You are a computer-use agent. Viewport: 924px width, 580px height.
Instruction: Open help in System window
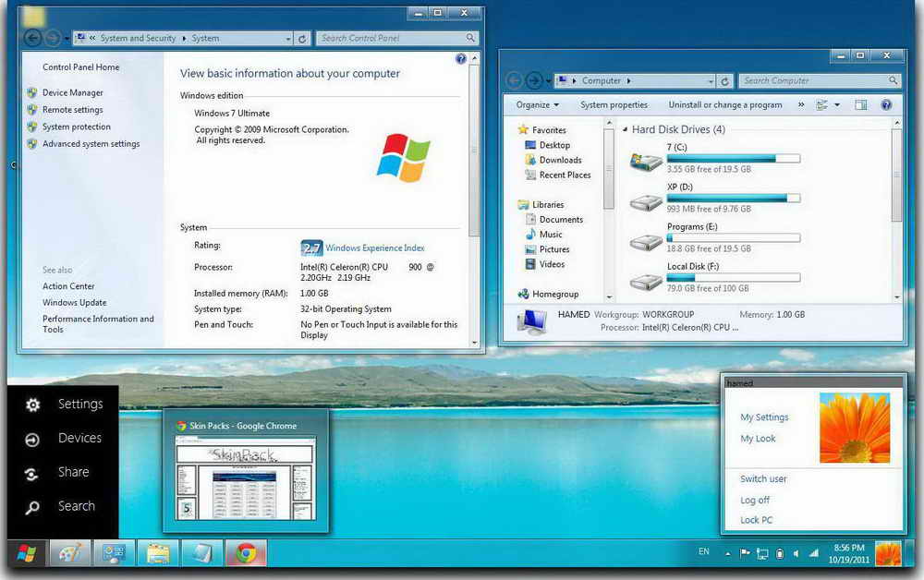(461, 58)
